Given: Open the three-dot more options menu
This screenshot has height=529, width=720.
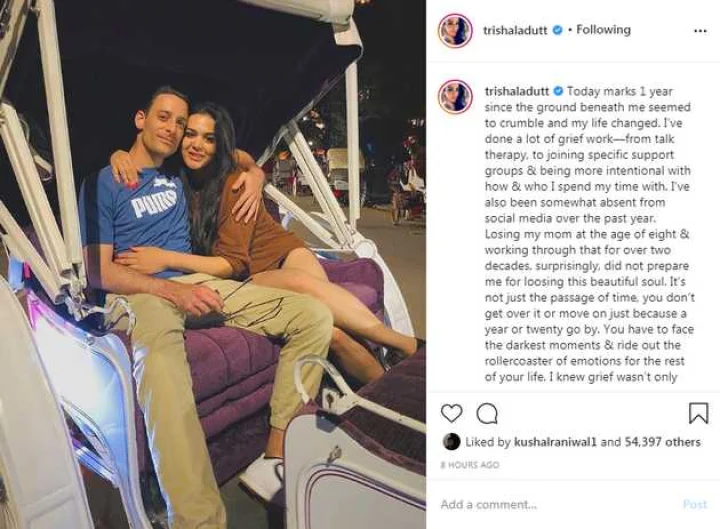Looking at the screenshot, I should (700, 31).
